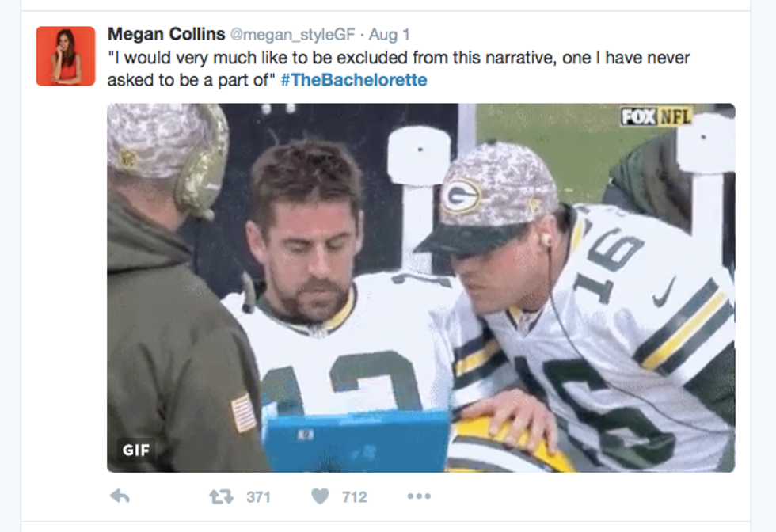View the 371 retweets count

click(x=258, y=497)
